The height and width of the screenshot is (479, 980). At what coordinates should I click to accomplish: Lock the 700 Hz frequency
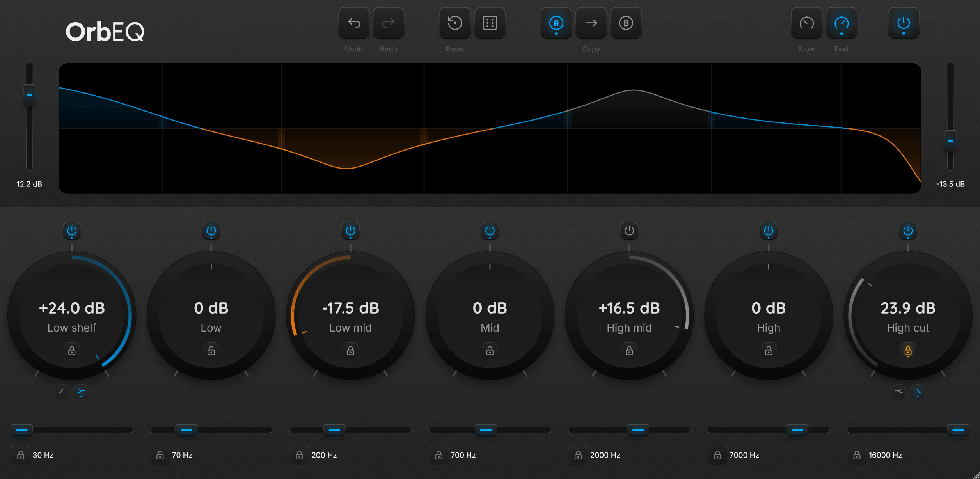coord(439,455)
